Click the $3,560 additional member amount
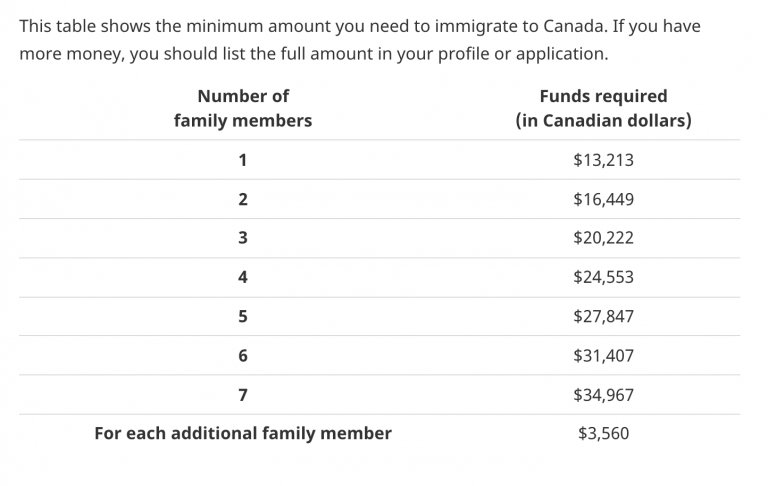Image resolution: width=768 pixels, height=486 pixels. point(603,434)
